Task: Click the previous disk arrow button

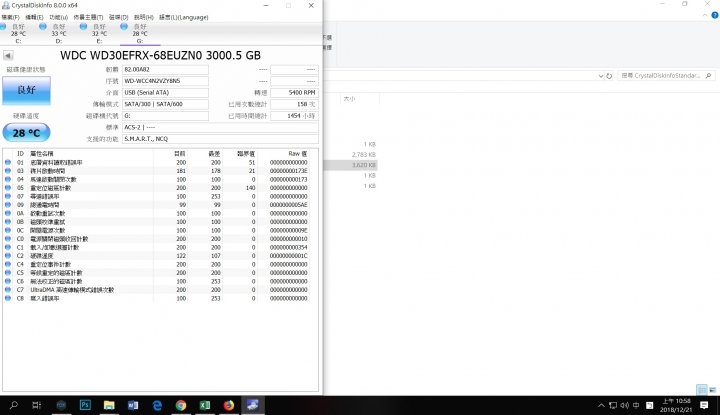Action: pyautogui.click(x=8, y=56)
